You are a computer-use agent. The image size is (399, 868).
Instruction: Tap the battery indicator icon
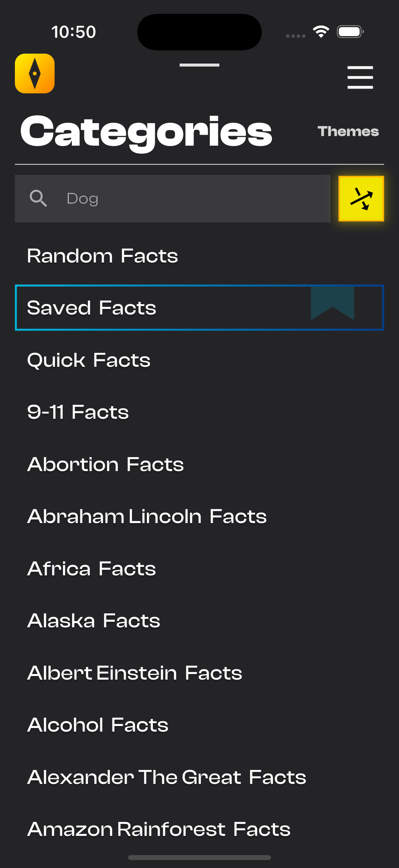point(350,32)
